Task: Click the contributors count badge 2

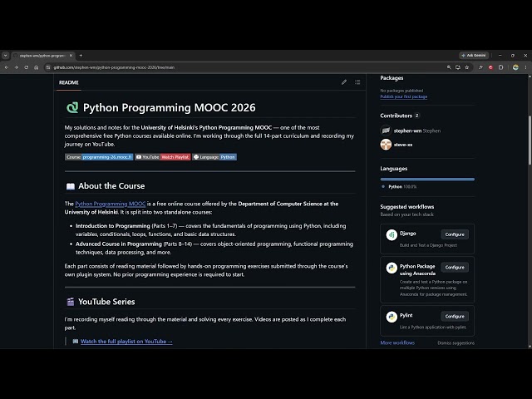Action: [417, 116]
